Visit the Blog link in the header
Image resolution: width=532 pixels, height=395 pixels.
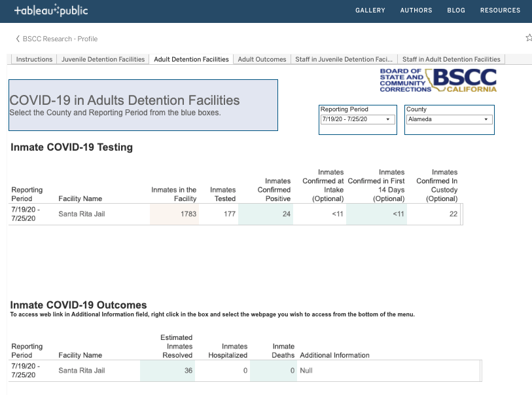[456, 10]
